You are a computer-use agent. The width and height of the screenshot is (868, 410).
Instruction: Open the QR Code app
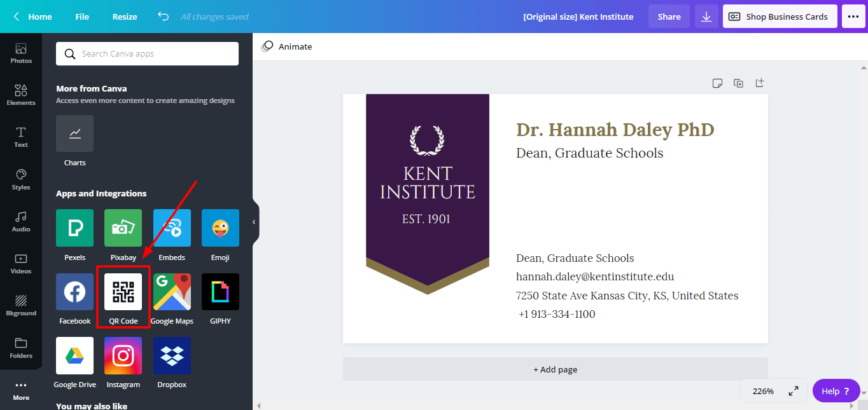123,292
